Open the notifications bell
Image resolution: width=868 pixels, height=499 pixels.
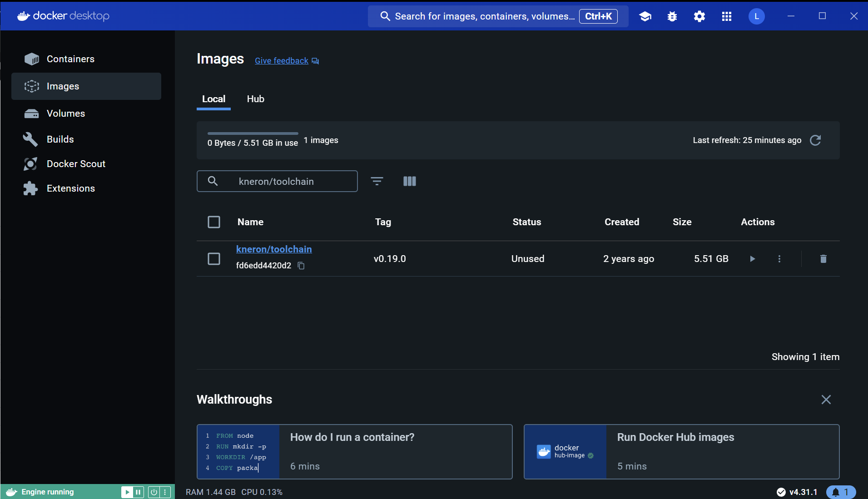tap(841, 492)
